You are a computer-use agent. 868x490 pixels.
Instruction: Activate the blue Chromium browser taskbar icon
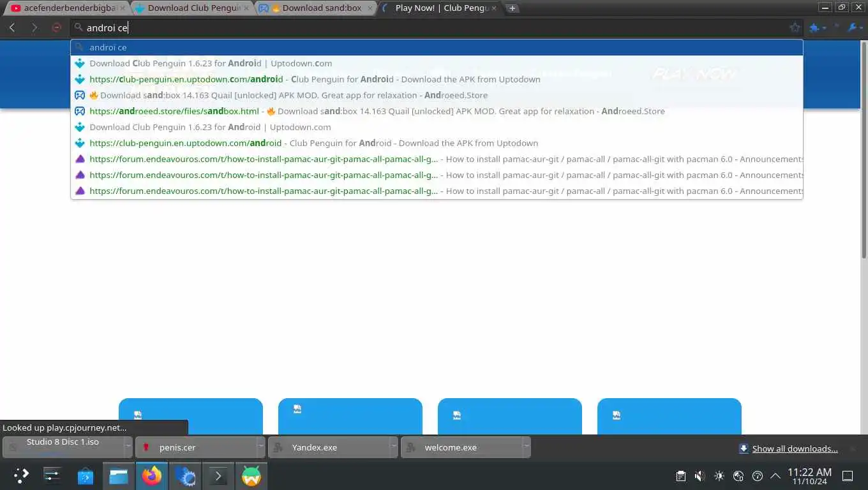pyautogui.click(x=185, y=475)
